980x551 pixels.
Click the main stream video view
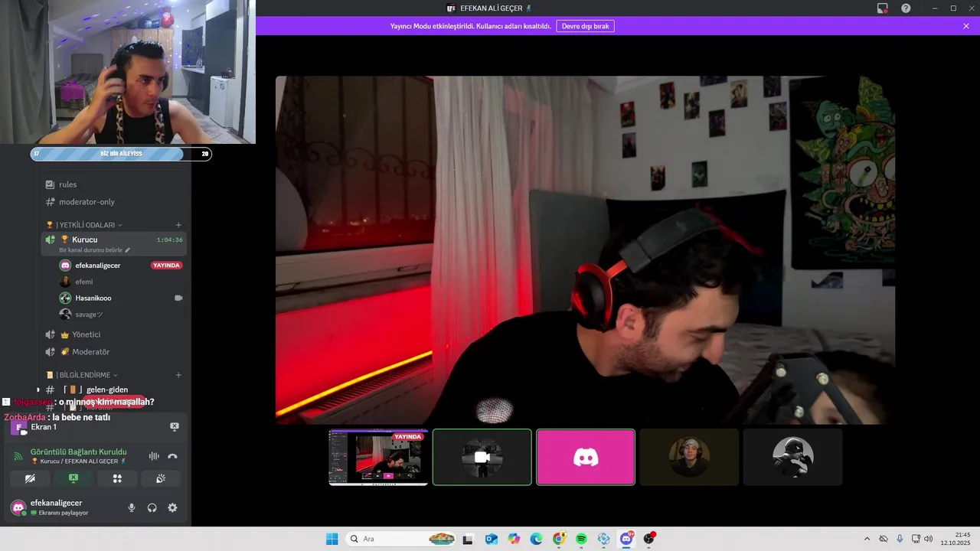click(585, 249)
